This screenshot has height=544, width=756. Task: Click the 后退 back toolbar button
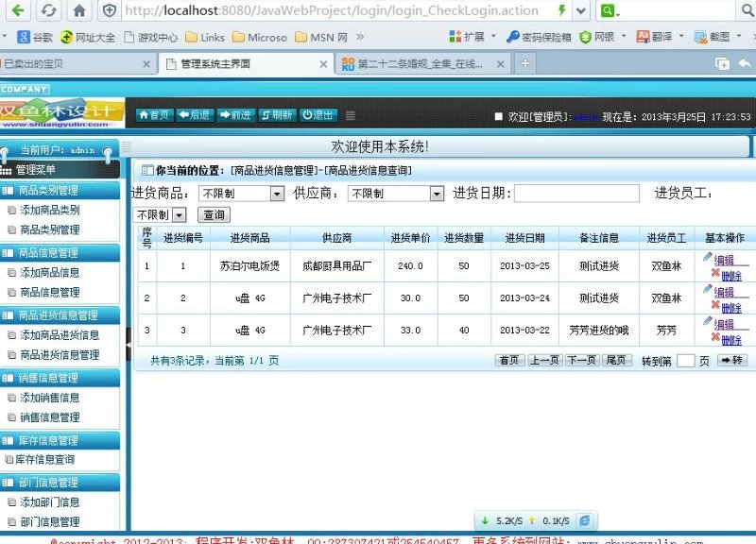[195, 115]
